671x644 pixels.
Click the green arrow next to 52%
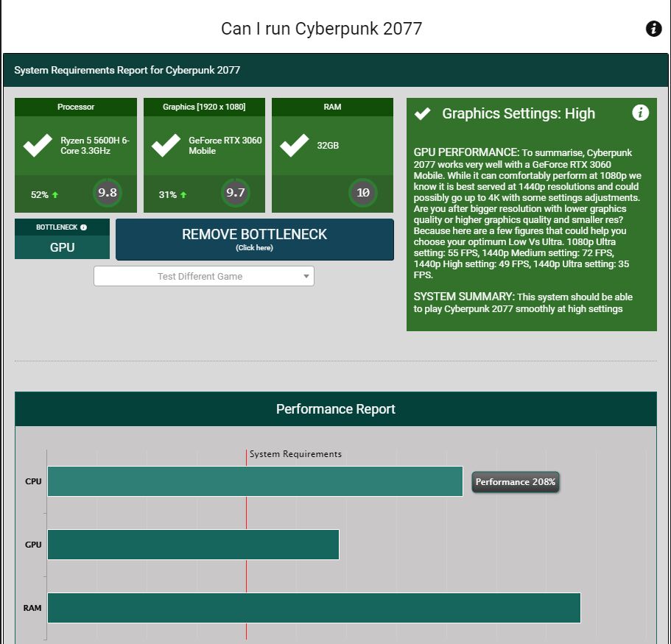(55, 195)
